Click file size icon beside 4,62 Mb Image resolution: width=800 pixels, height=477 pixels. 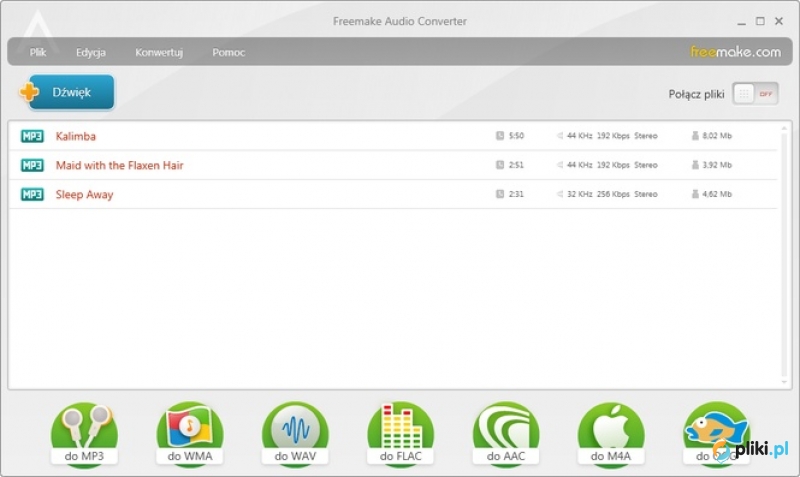[x=695, y=194]
